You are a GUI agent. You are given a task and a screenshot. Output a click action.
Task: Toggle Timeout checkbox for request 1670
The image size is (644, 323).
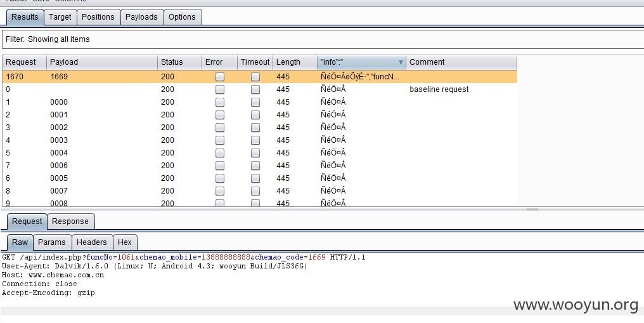pyautogui.click(x=255, y=77)
